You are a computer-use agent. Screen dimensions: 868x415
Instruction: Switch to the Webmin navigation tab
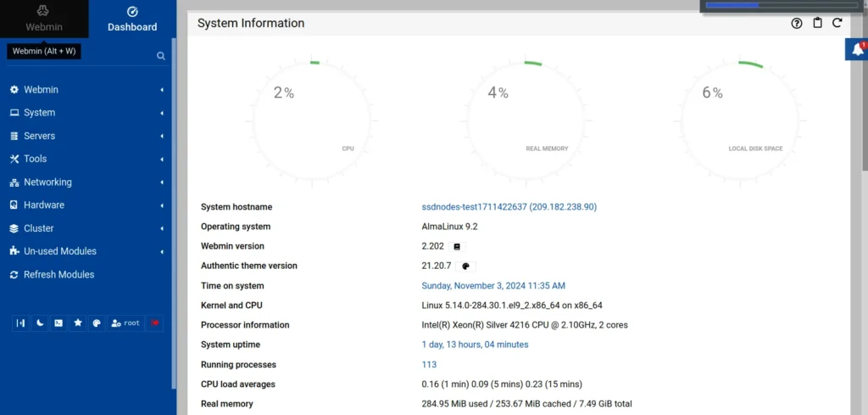click(x=44, y=19)
